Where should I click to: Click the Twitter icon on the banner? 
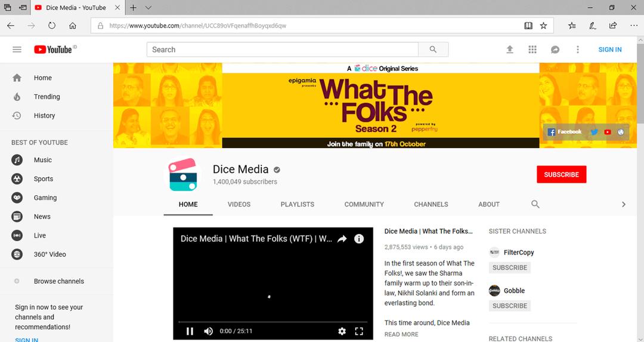(x=594, y=132)
